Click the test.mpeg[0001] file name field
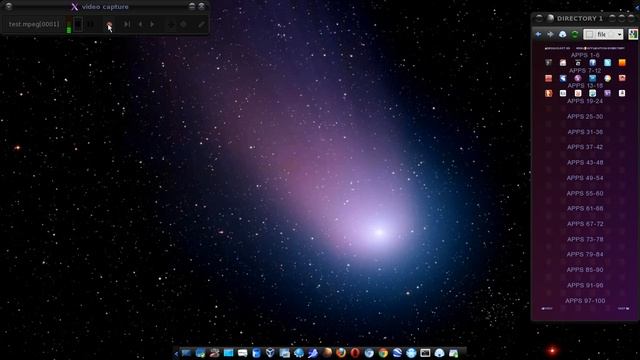The height and width of the screenshot is (360, 640). pos(34,24)
